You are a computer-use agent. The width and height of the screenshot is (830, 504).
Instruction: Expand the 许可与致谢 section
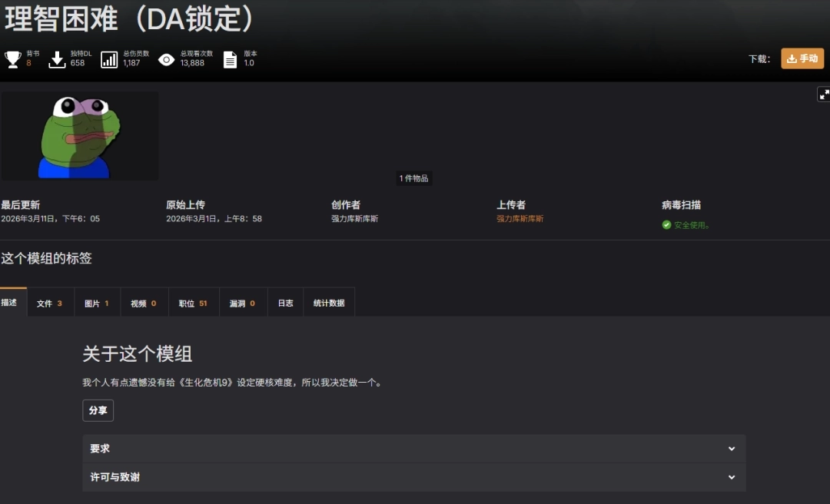(x=413, y=477)
